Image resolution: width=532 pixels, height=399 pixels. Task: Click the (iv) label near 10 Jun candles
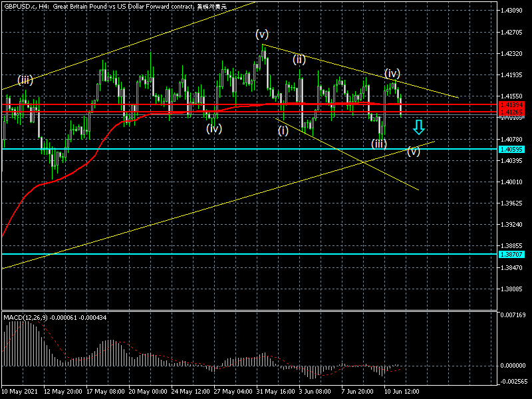[392, 72]
